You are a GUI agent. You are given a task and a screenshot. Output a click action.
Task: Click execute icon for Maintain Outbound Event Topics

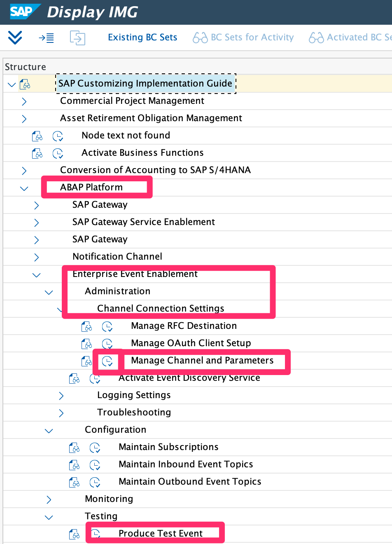[x=95, y=482]
